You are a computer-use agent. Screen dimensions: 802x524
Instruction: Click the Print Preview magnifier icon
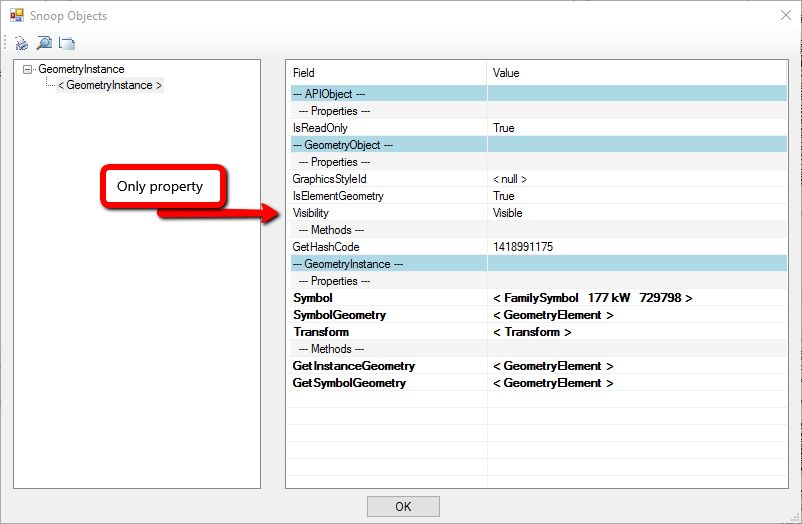pyautogui.click(x=44, y=43)
